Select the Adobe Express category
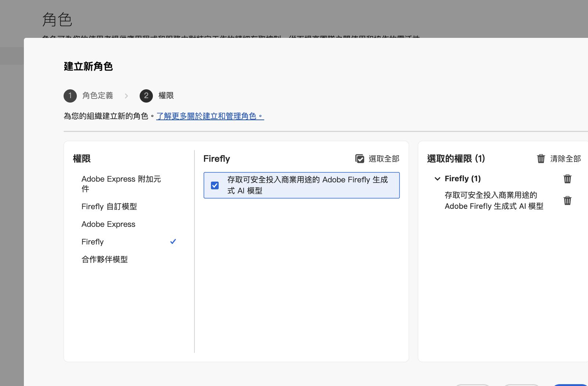 point(108,224)
